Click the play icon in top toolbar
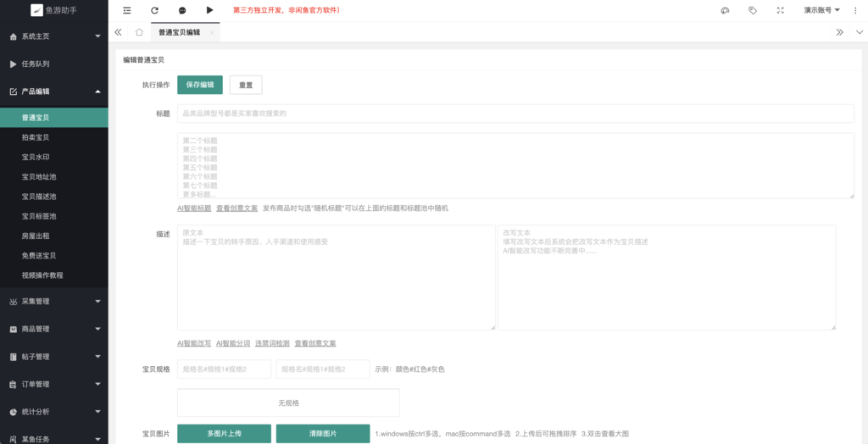868x444 pixels. point(210,10)
